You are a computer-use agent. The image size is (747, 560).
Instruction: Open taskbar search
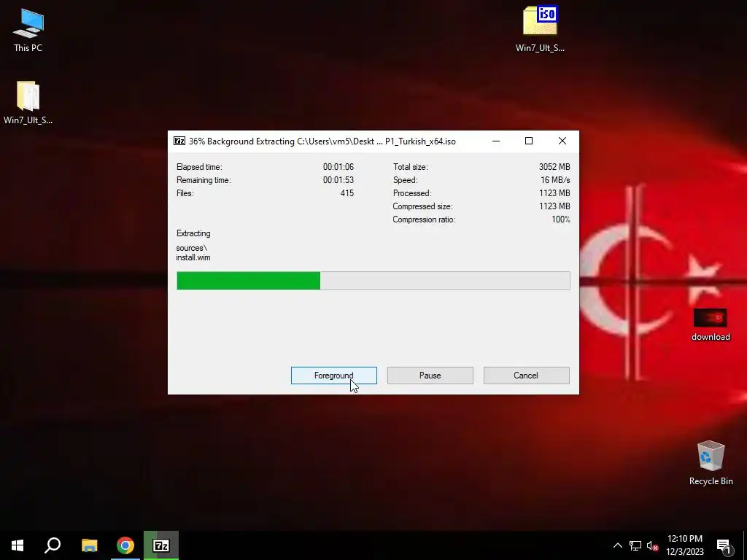click(x=53, y=545)
